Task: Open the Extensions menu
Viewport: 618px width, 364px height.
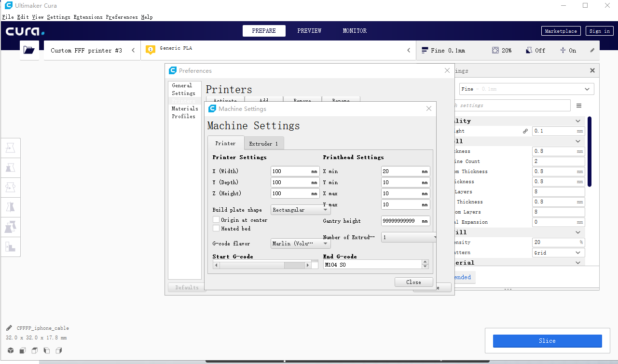Action: tap(88, 17)
